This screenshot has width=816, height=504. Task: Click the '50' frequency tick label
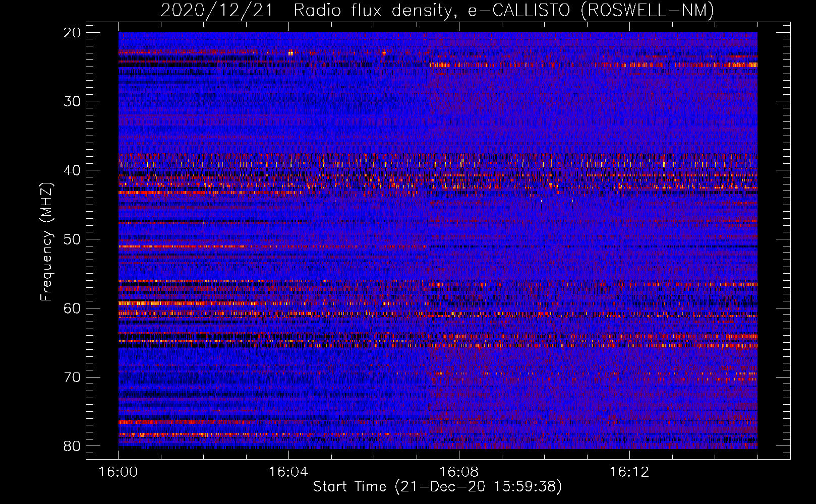[x=73, y=239]
